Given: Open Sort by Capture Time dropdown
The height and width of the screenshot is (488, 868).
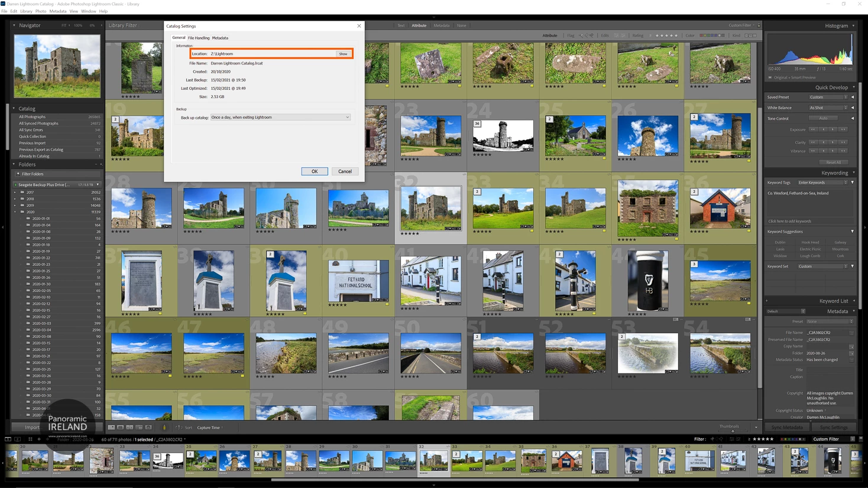Looking at the screenshot, I should tap(210, 428).
